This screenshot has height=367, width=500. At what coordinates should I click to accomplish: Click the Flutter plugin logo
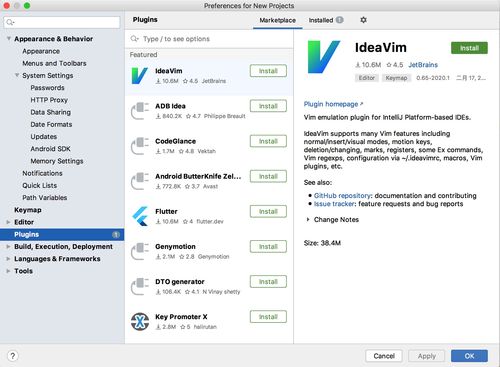click(140, 216)
